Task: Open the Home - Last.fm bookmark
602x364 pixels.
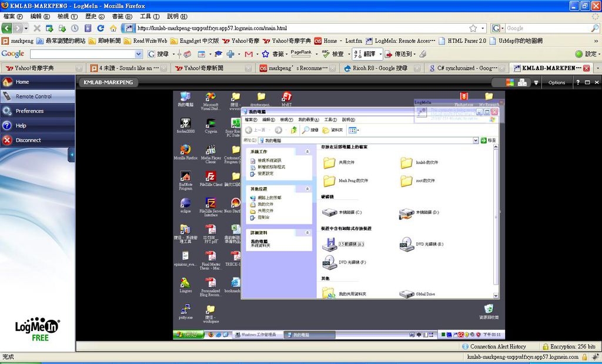Action: 338,41
